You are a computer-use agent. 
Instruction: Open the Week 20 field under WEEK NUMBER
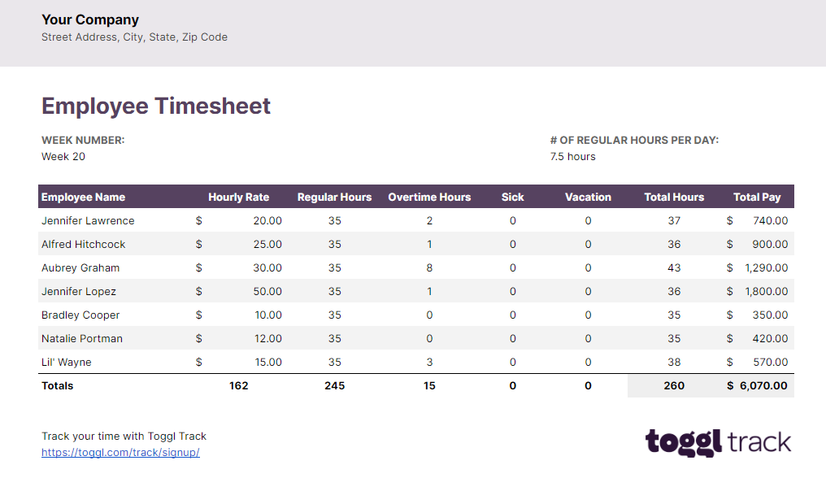point(63,156)
